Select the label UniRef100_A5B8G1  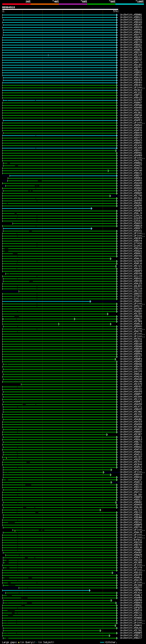point(131,45)
